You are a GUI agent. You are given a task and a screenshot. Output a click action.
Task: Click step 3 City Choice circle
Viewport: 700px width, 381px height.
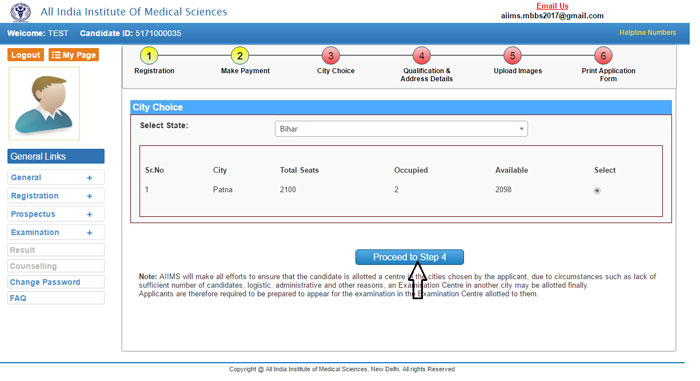click(331, 56)
